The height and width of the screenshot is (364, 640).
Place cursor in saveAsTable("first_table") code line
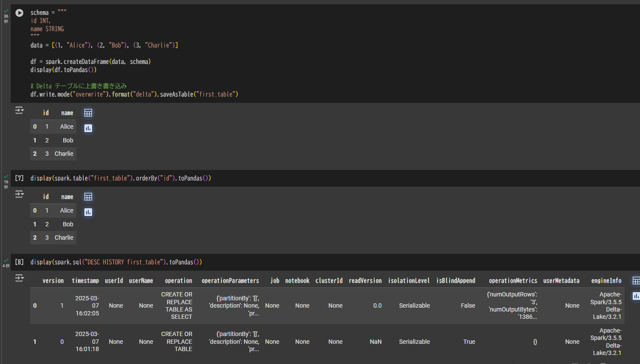(x=134, y=94)
